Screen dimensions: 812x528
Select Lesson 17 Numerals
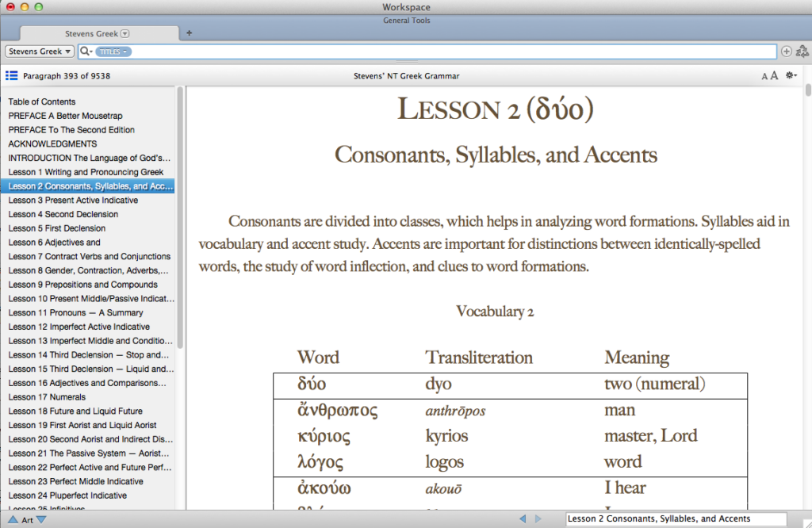tap(87, 397)
